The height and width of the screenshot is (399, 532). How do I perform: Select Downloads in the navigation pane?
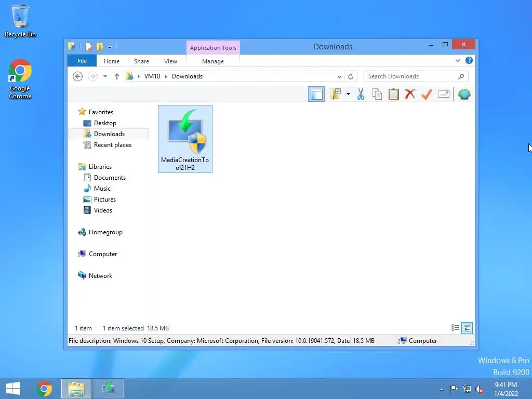point(109,134)
